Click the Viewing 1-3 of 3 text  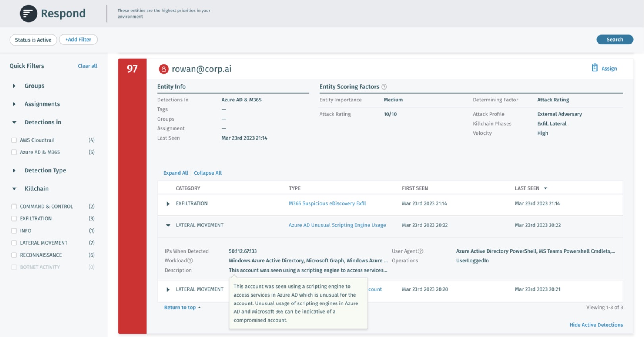pyautogui.click(x=604, y=308)
